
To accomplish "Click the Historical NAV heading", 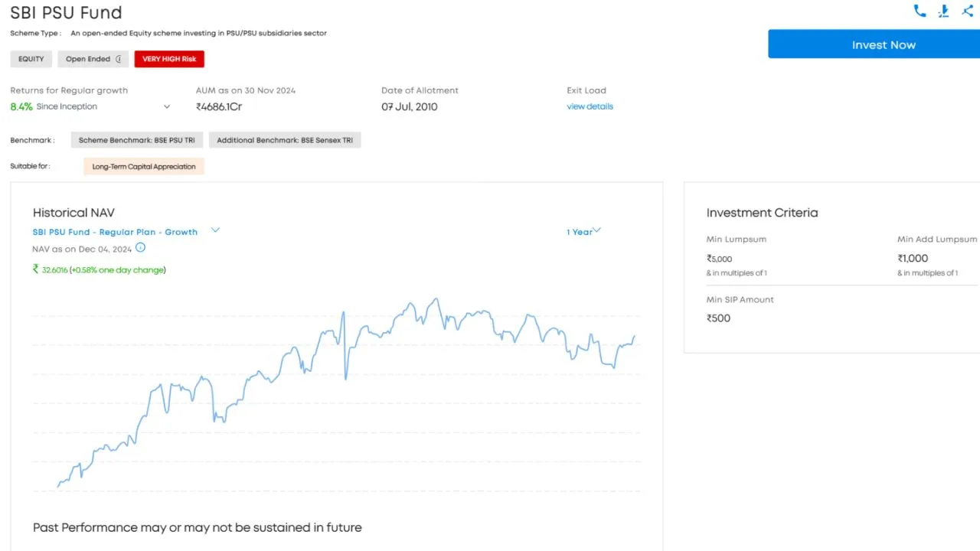I will tap(73, 213).
